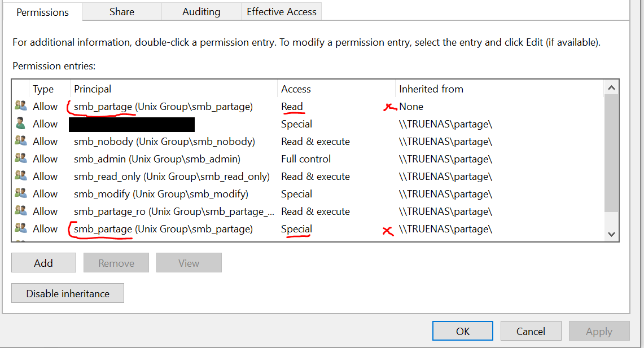Confirm with the OK button
This screenshot has height=348, width=644.
click(x=463, y=331)
